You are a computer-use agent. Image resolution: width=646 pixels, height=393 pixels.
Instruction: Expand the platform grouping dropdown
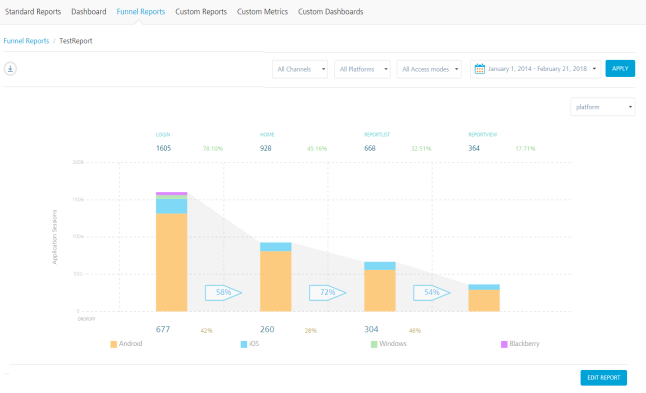(x=603, y=107)
